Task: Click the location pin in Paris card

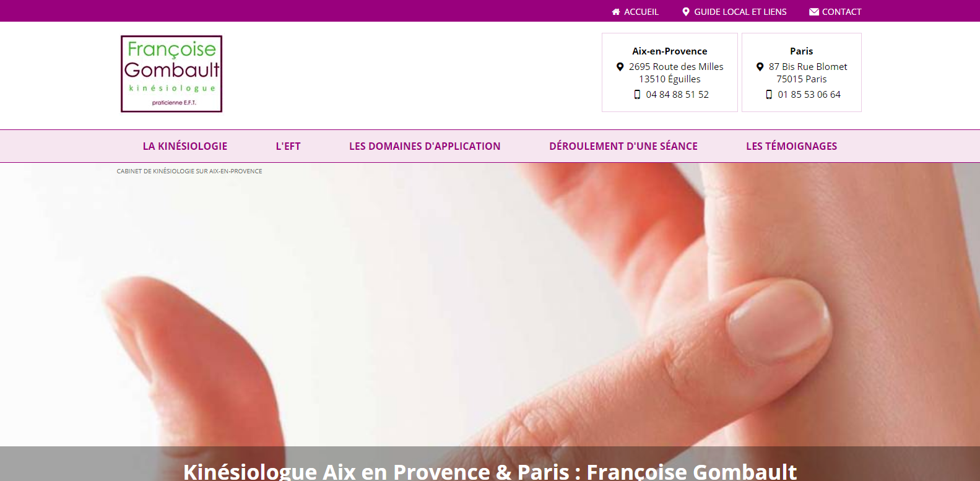Action: pos(760,67)
